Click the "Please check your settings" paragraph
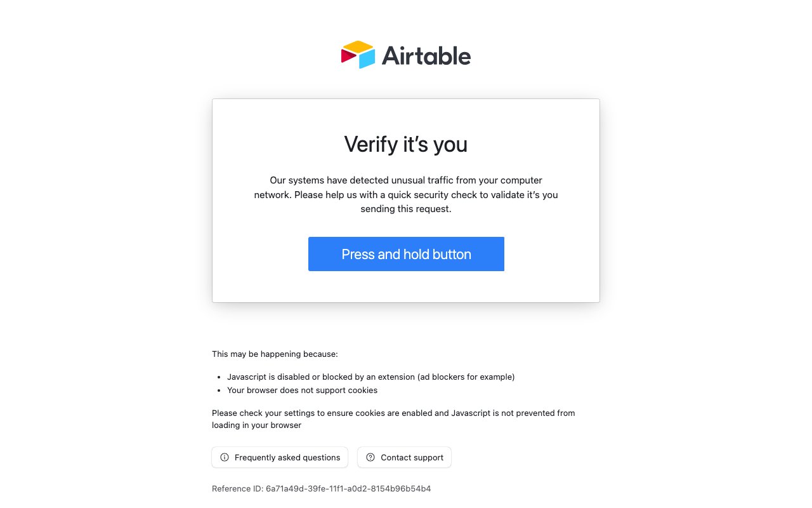The image size is (812, 508). click(393, 419)
